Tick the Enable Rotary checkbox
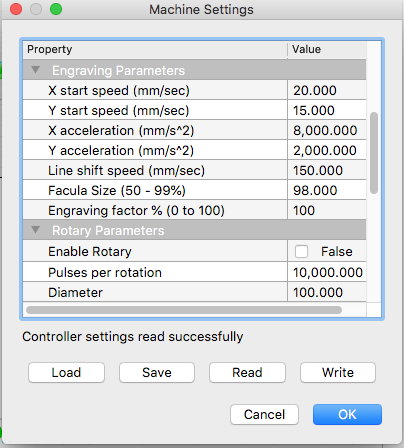This screenshot has height=448, width=404. [301, 251]
